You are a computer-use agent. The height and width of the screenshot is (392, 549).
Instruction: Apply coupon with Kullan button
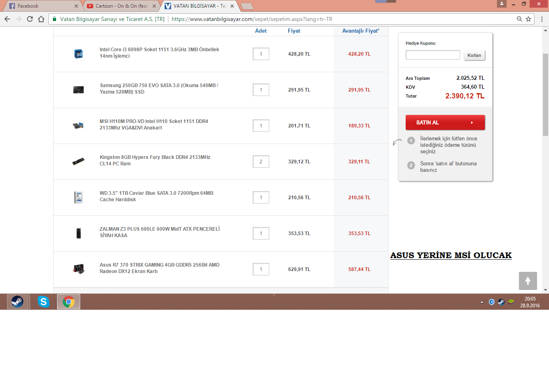point(474,55)
